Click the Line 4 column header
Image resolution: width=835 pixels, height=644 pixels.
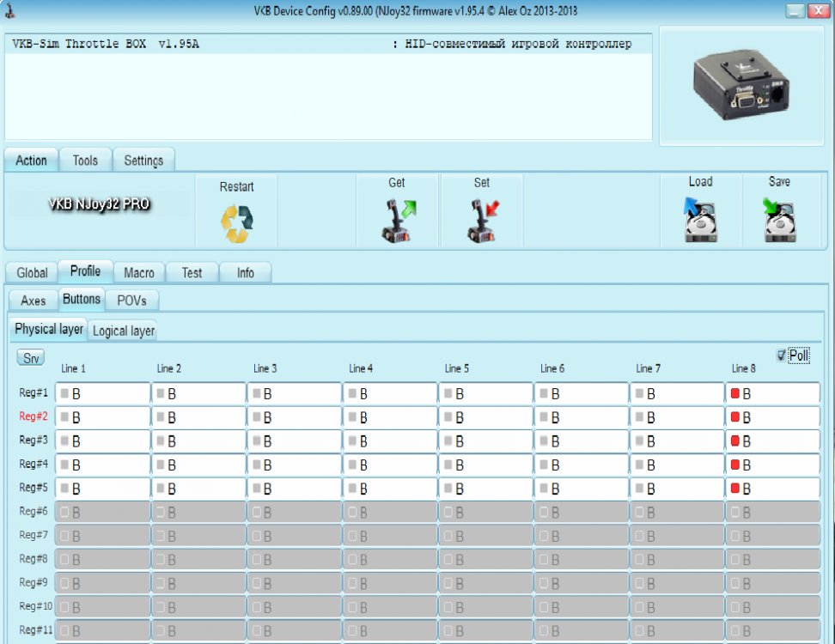361,368
